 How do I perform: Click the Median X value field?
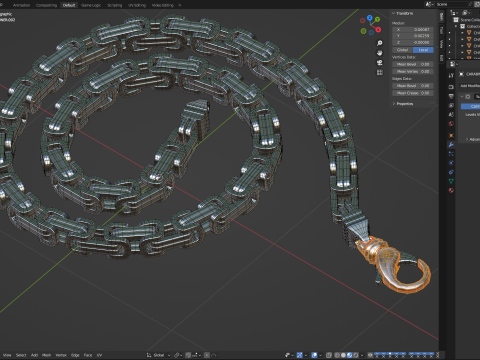click(x=413, y=30)
